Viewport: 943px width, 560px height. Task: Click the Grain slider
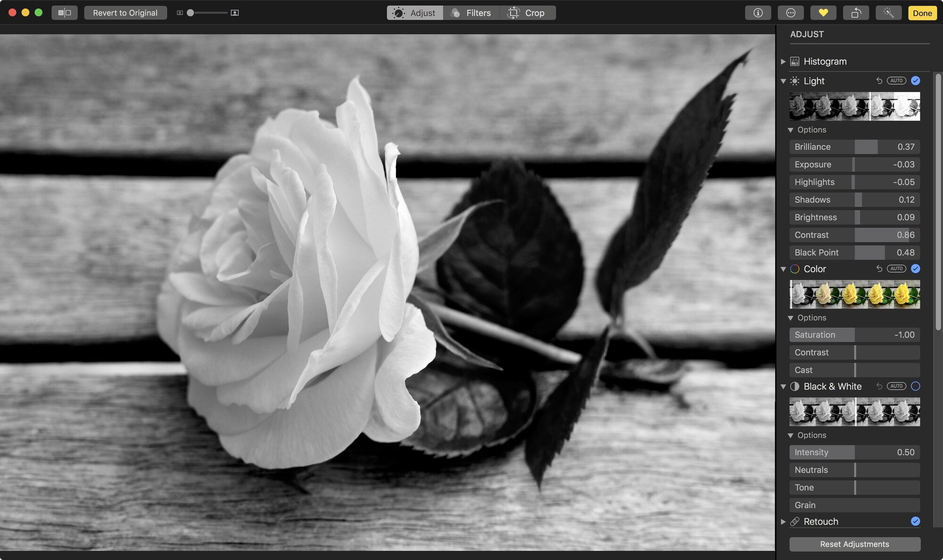pyautogui.click(x=854, y=505)
